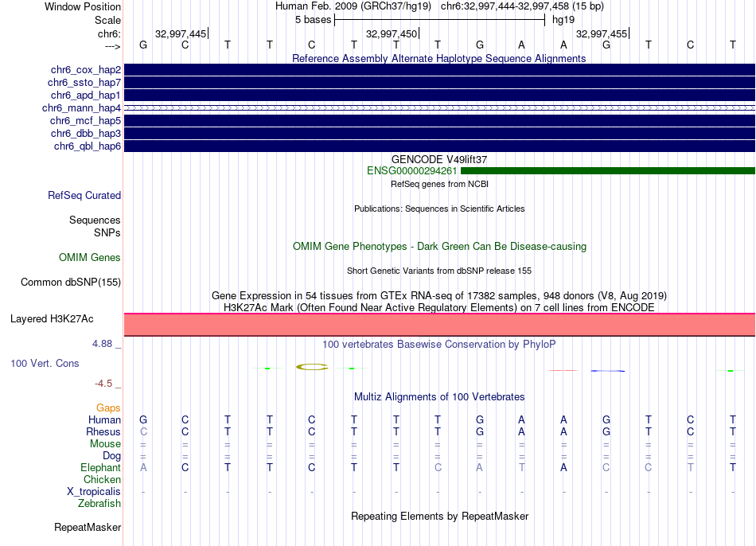Click the blue PhyloP bar under base G
Image resolution: width=756 pixels, height=546 pixels.
click(x=607, y=371)
